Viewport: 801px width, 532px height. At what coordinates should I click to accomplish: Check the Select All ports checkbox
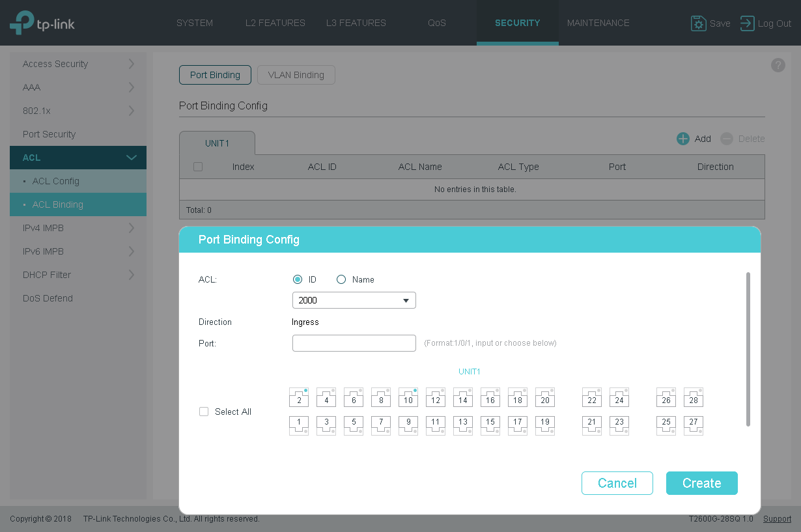204,412
